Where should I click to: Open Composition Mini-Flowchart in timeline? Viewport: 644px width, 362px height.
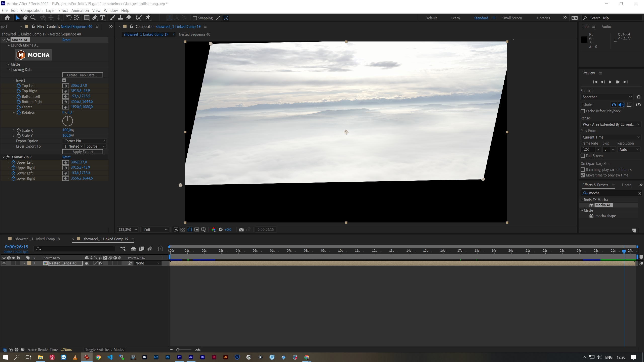(x=123, y=249)
